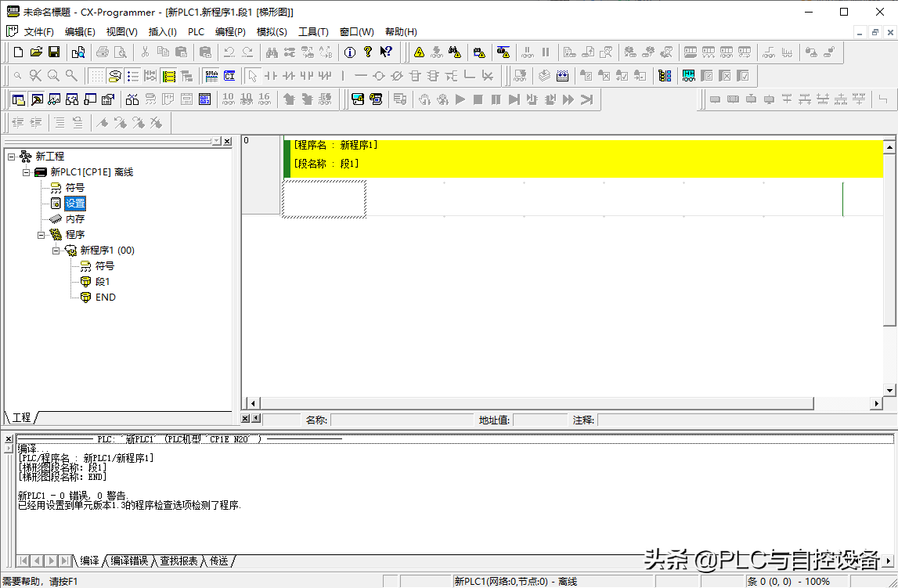Click the SMA toolbar icon
The width and height of the screenshot is (898, 588).
[211, 76]
